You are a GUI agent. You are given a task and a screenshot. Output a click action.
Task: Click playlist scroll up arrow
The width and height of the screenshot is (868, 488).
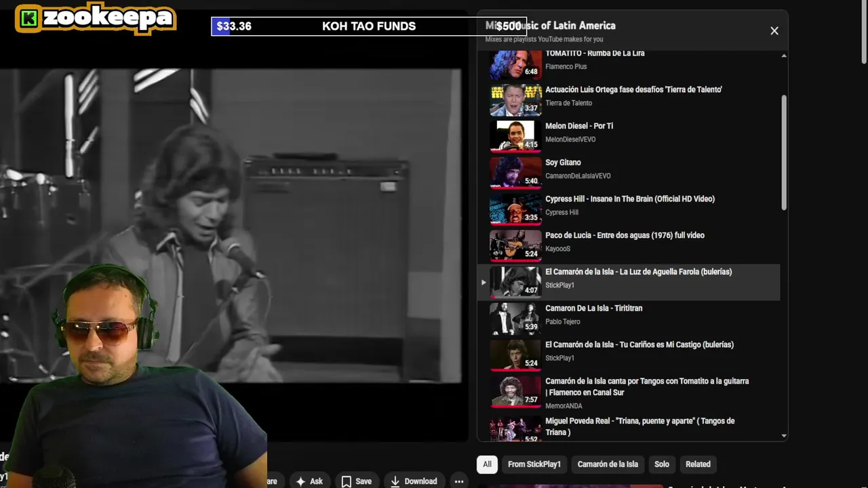pos(784,56)
